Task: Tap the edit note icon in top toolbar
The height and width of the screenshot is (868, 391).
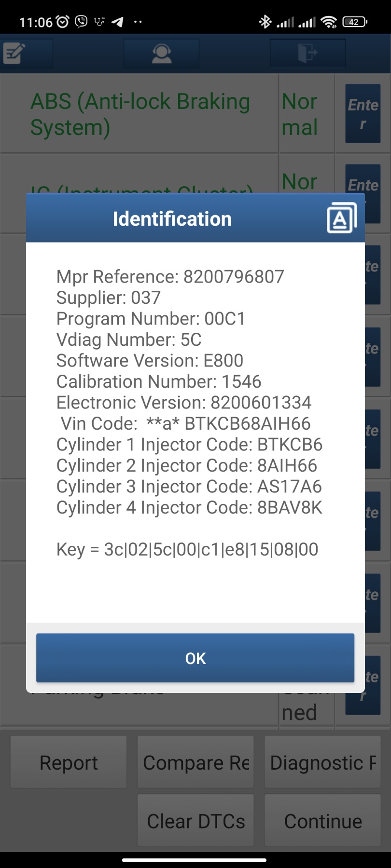Action: (14, 53)
